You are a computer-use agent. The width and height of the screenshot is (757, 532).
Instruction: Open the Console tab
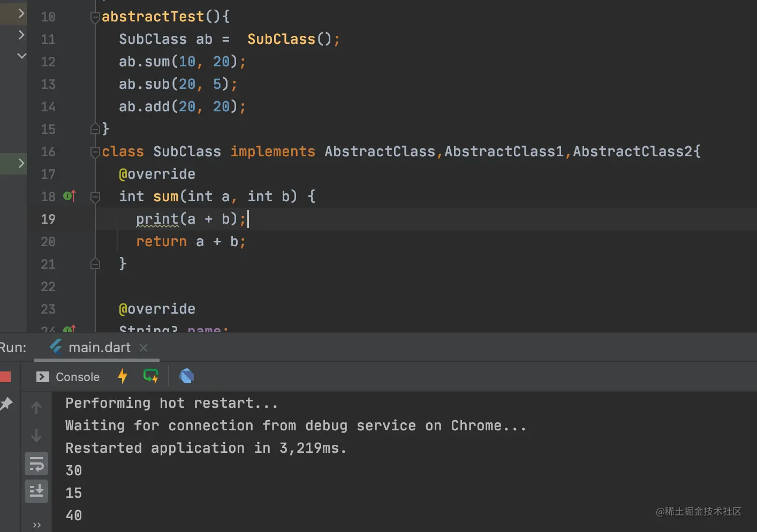(x=68, y=377)
